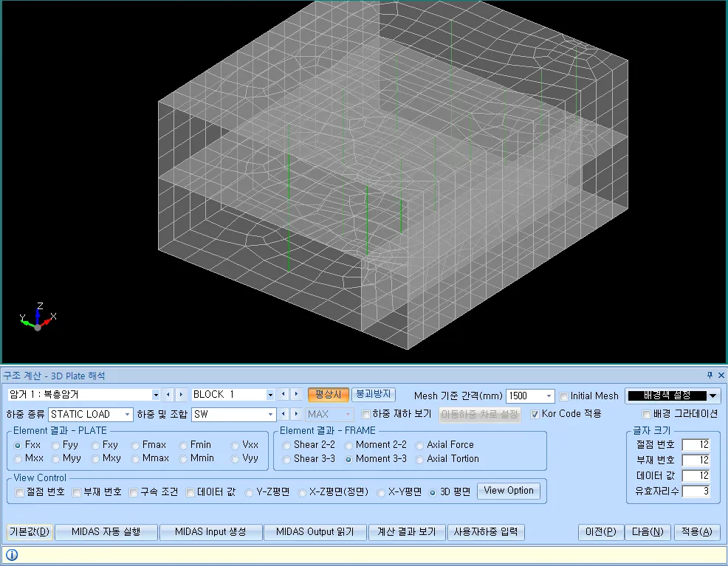Select the Fmax plate result radio
The image size is (728, 566).
(x=135, y=446)
